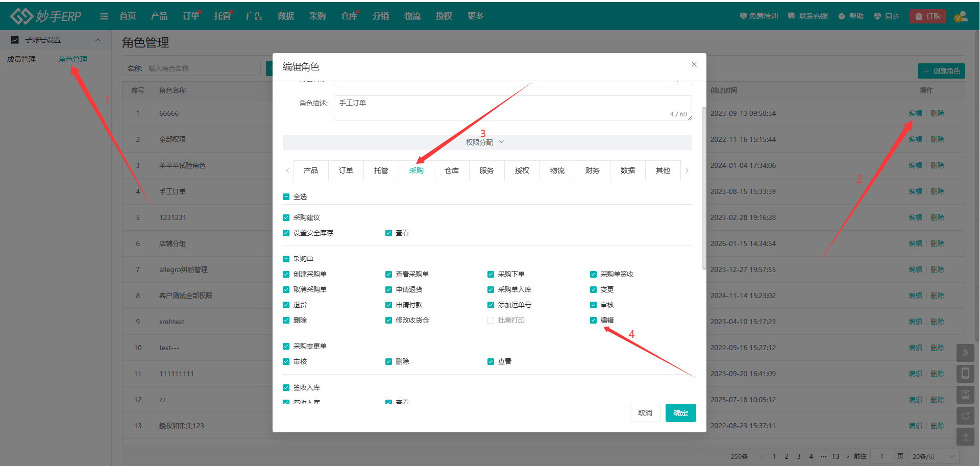Open the 20条/页 page size dropdown
The width and height of the screenshot is (980, 466).
click(x=933, y=456)
